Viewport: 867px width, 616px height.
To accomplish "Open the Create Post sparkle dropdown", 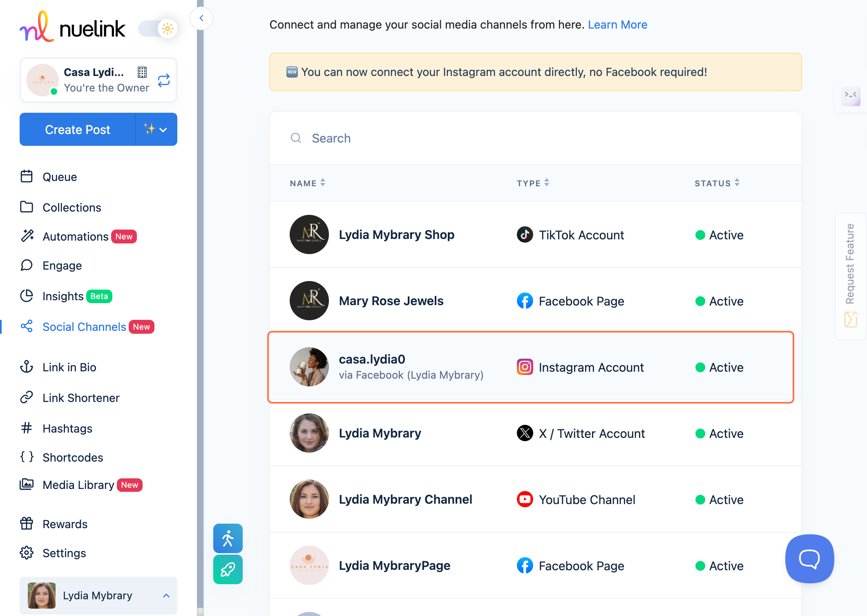I will point(156,129).
